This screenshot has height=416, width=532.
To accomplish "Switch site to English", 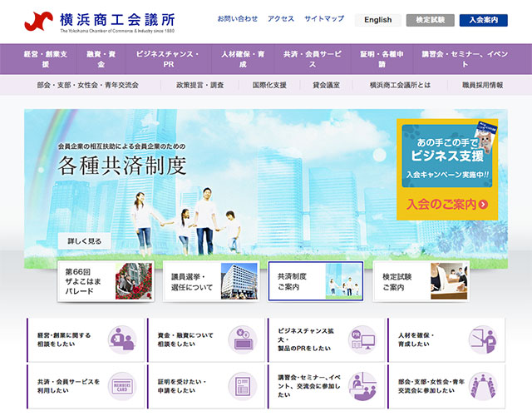I will [378, 20].
